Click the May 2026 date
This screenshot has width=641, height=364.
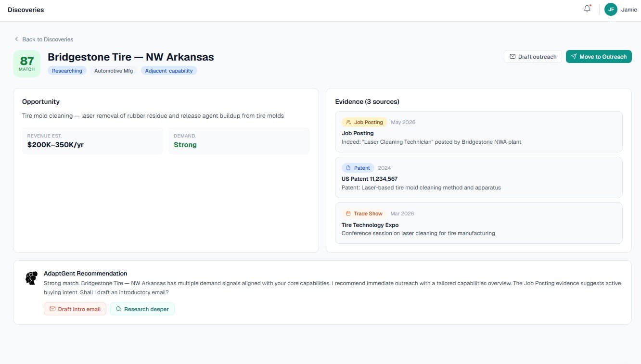coord(403,122)
